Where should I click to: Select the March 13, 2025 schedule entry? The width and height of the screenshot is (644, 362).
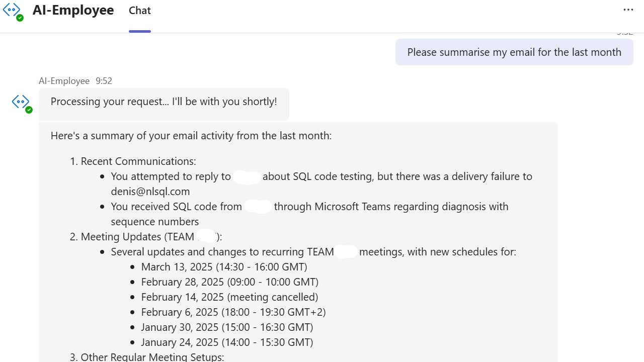coord(224,267)
